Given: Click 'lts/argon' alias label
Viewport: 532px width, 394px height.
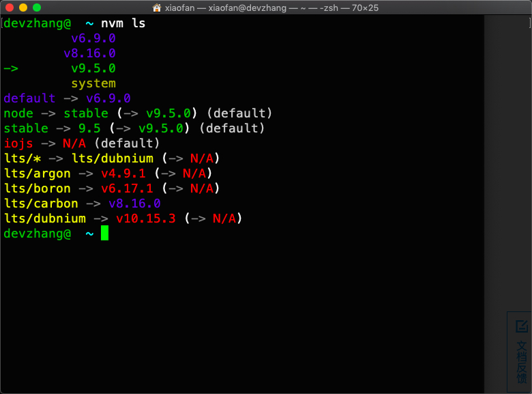Looking at the screenshot, I should click(37, 173).
